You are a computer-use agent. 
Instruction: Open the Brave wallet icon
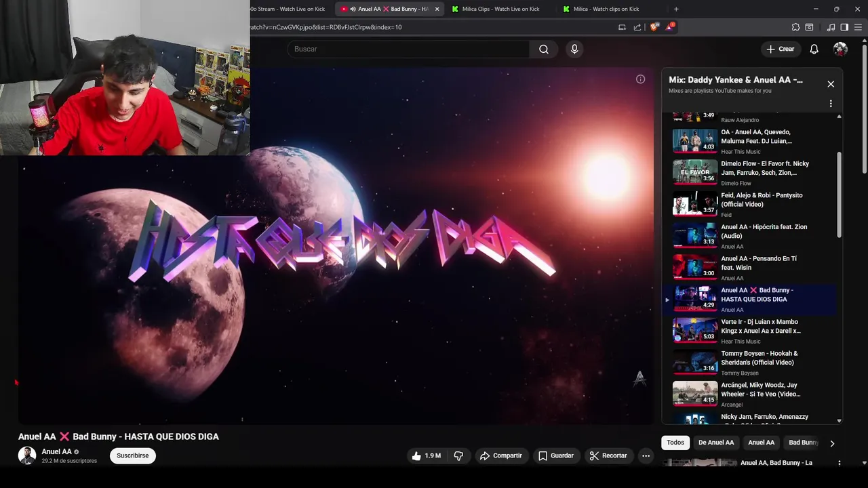(x=809, y=27)
